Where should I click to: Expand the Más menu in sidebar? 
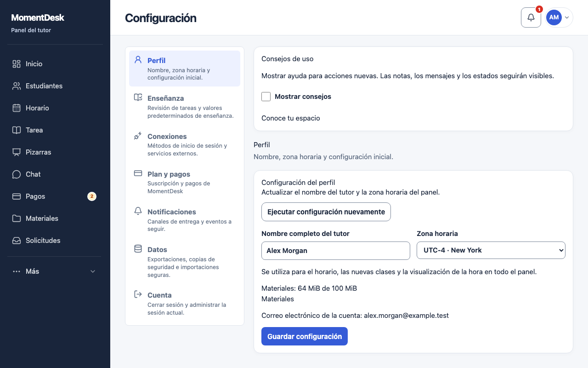tap(54, 271)
